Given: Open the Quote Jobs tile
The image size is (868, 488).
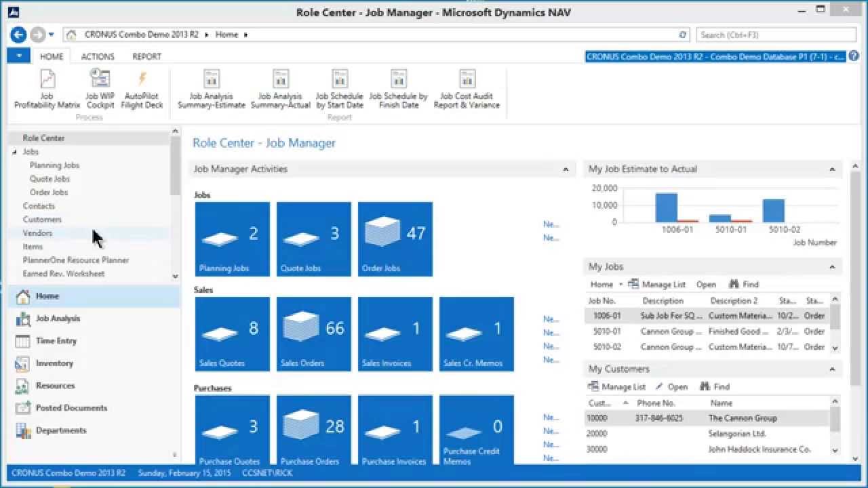Looking at the screenshot, I should click(x=314, y=239).
